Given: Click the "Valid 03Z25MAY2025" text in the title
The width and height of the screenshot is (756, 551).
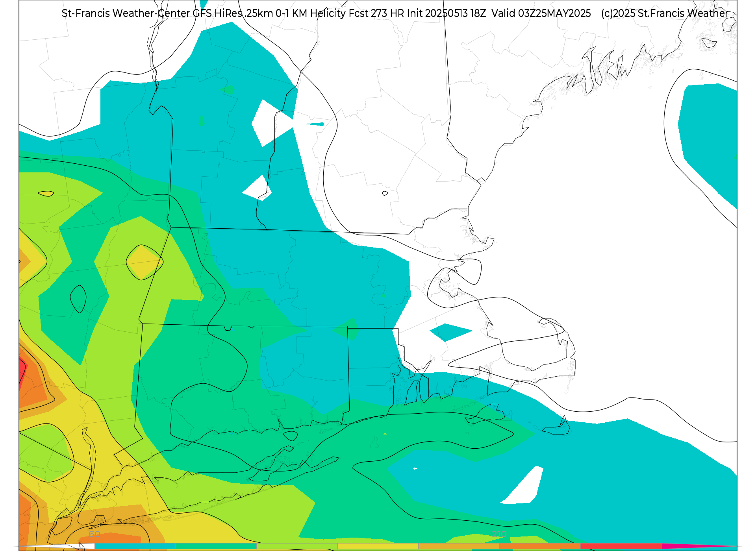Looking at the screenshot, I should [x=541, y=13].
